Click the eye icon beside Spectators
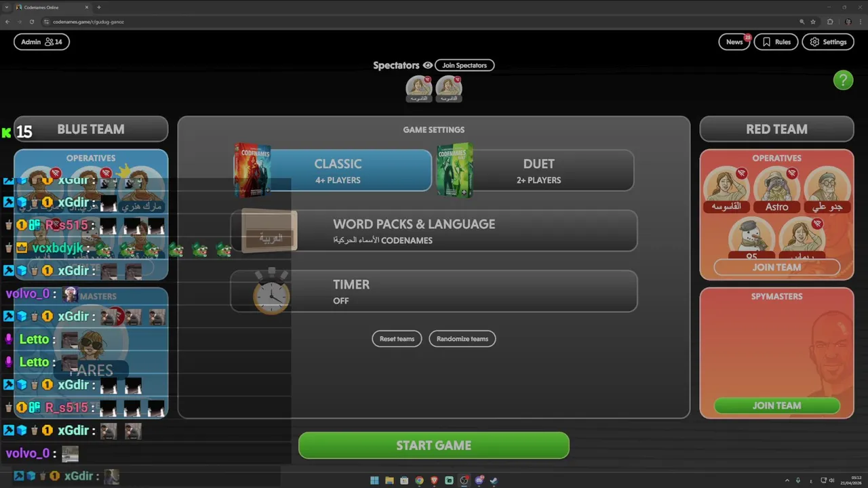Image resolution: width=868 pixels, height=488 pixels. pos(427,66)
